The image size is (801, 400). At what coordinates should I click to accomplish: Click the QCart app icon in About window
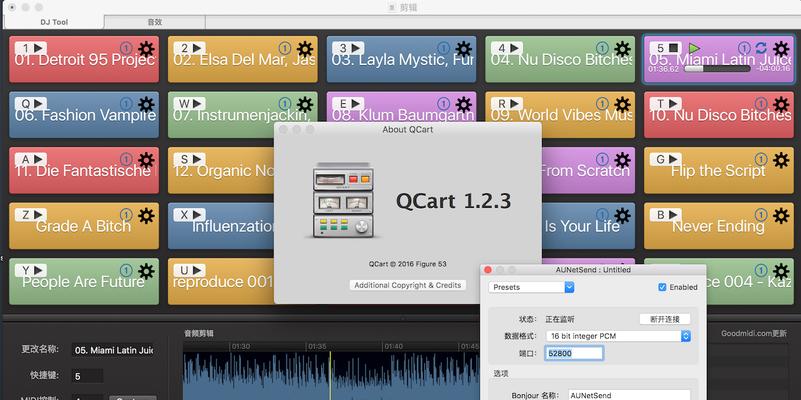coord(343,200)
